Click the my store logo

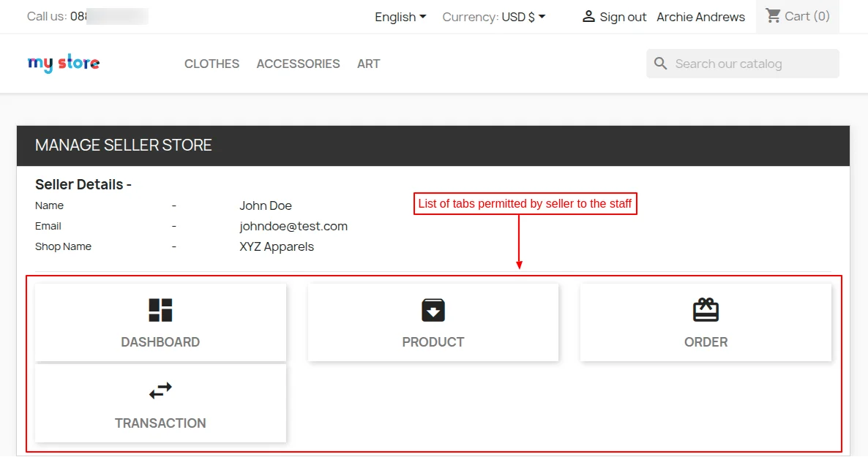tap(64, 64)
